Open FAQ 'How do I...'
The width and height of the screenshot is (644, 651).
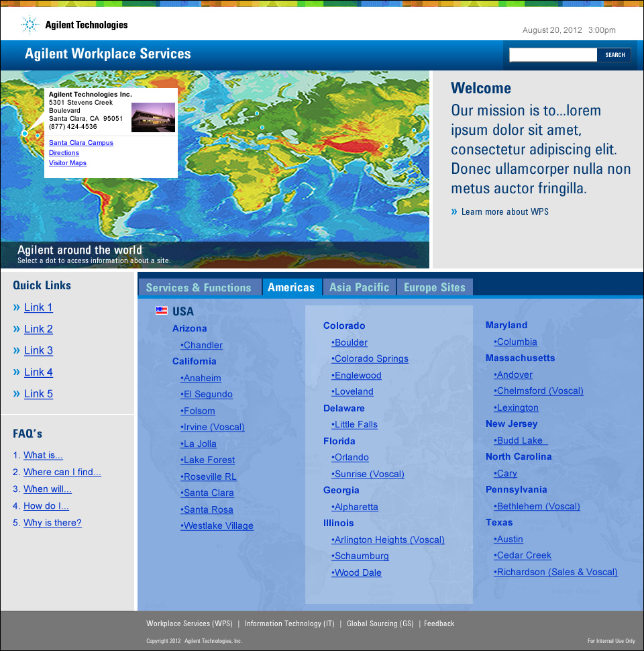pyautogui.click(x=46, y=505)
